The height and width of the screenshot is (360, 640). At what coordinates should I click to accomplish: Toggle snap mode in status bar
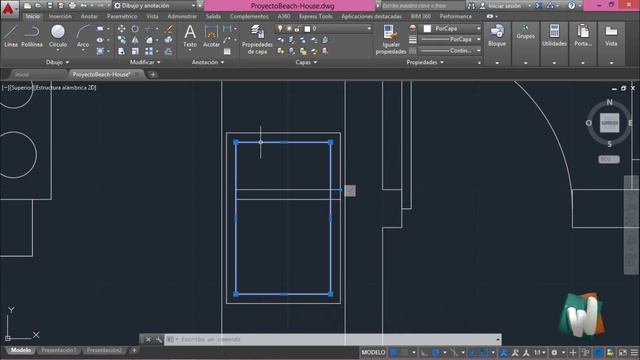[404, 352]
